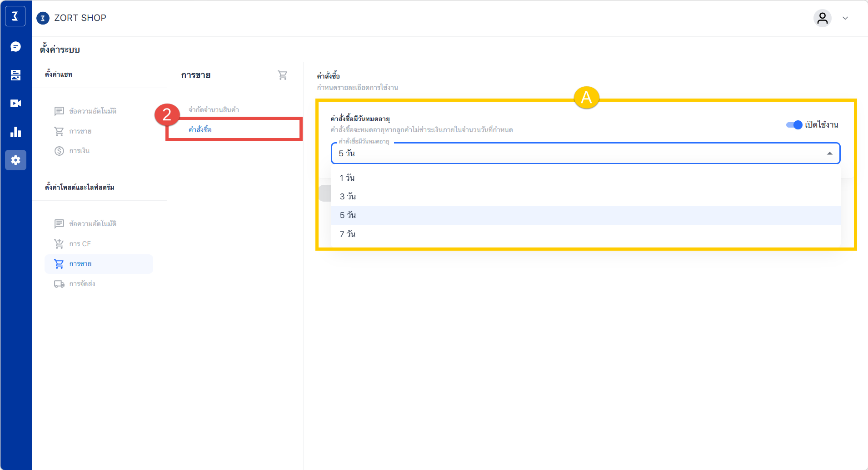Choose the 3 วัน expiry option

348,197
